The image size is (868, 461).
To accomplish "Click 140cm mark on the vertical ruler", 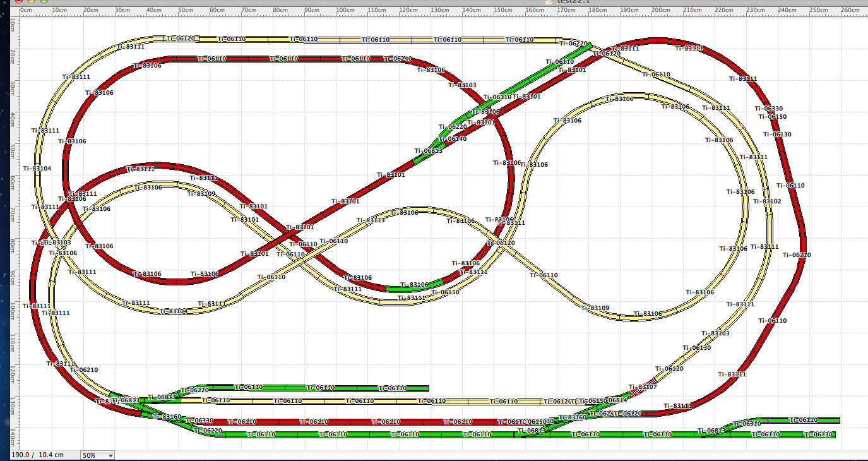I will tap(14, 436).
